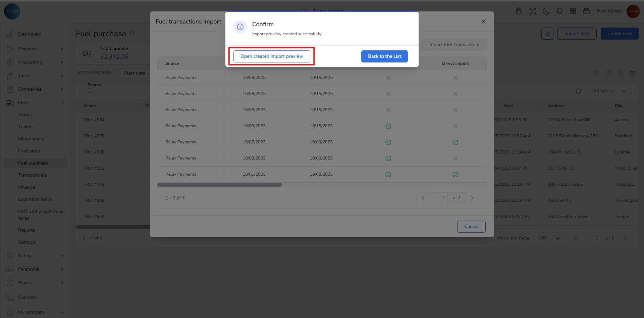Viewport: 644px width, 318px height.
Task: Click refresh icon beside All Filters
Action: click(578, 91)
